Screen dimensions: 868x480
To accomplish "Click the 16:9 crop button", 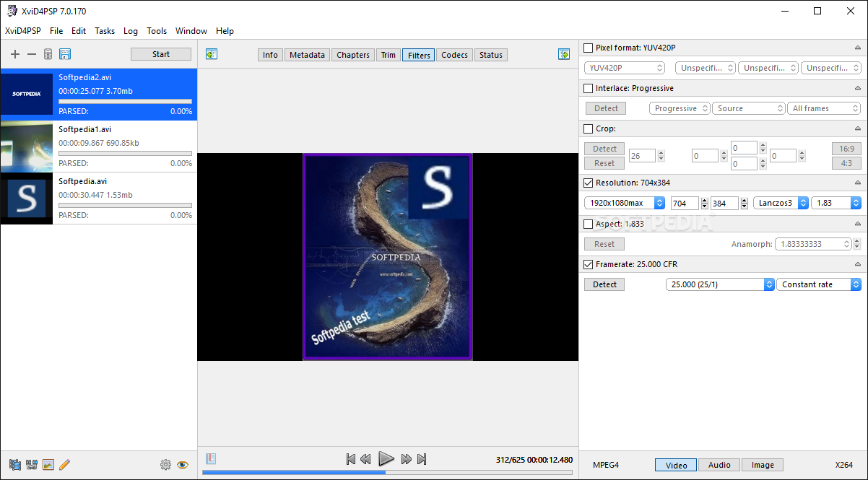I will [x=846, y=149].
